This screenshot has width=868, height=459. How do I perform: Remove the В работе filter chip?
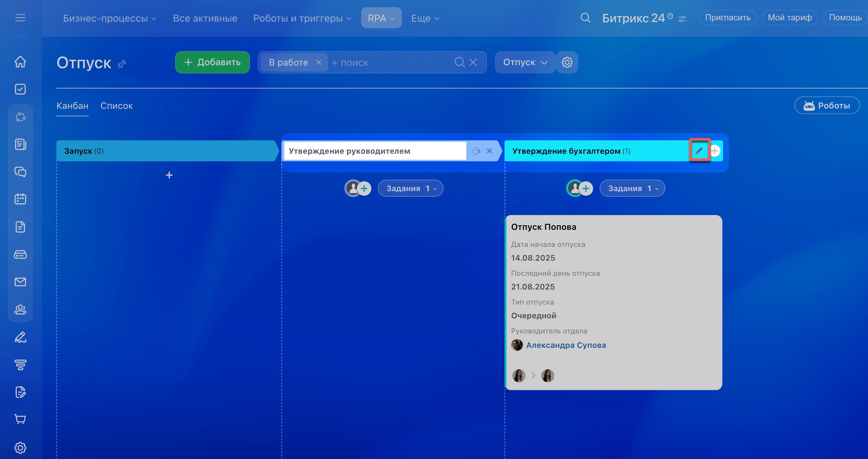319,62
